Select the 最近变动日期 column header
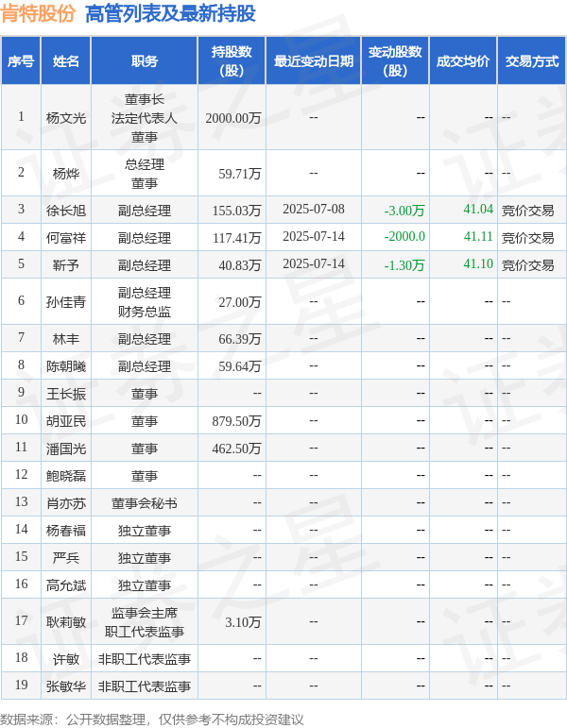The width and height of the screenshot is (567, 728). point(314,61)
